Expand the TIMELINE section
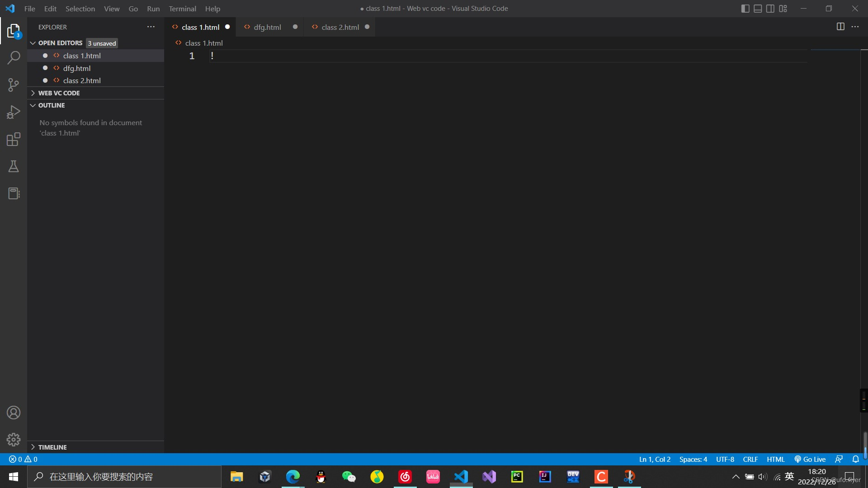Screen dimensions: 868x488 coord(52,447)
